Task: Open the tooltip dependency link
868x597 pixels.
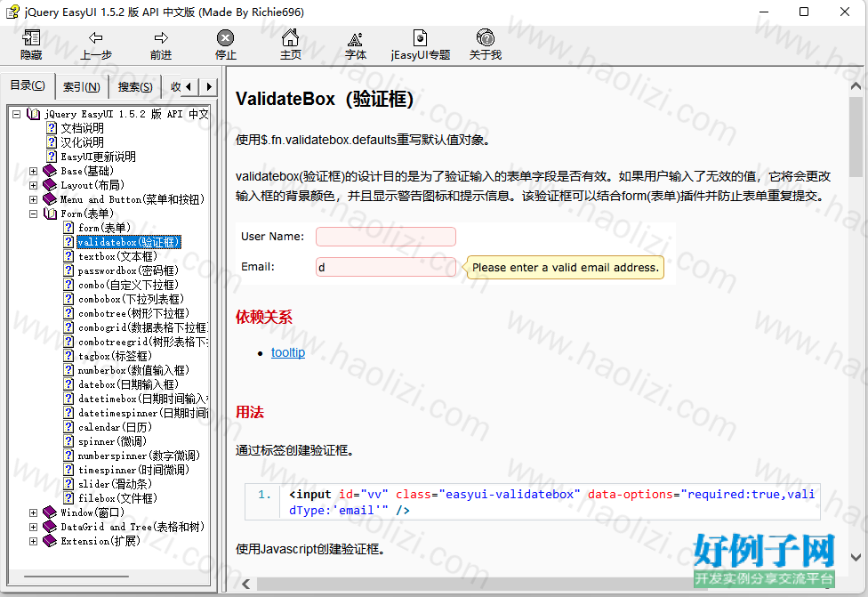Action: pos(288,352)
